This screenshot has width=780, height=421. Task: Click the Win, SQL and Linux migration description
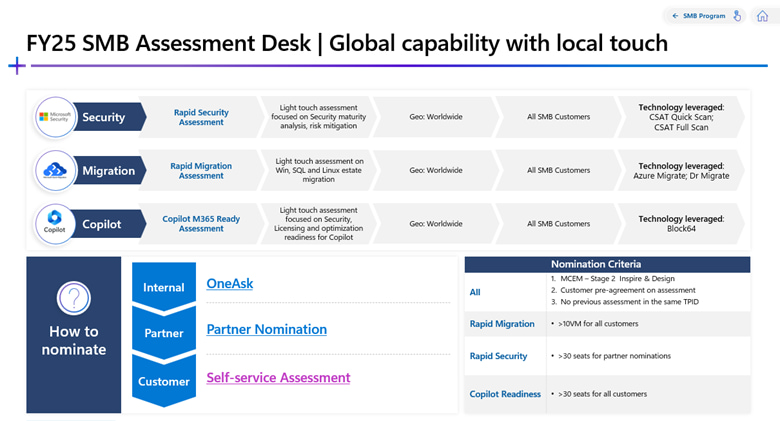[x=319, y=170]
